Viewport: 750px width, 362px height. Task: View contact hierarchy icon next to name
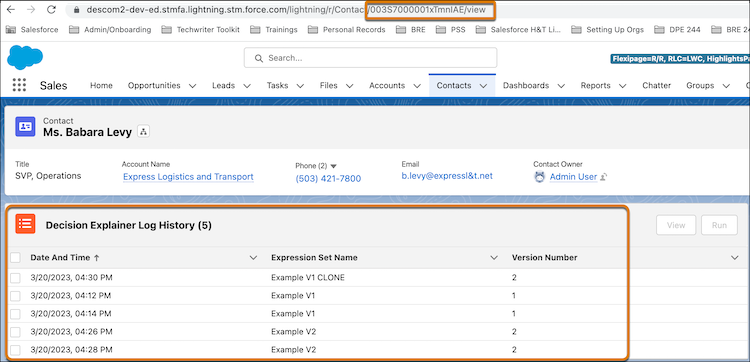pyautogui.click(x=143, y=132)
